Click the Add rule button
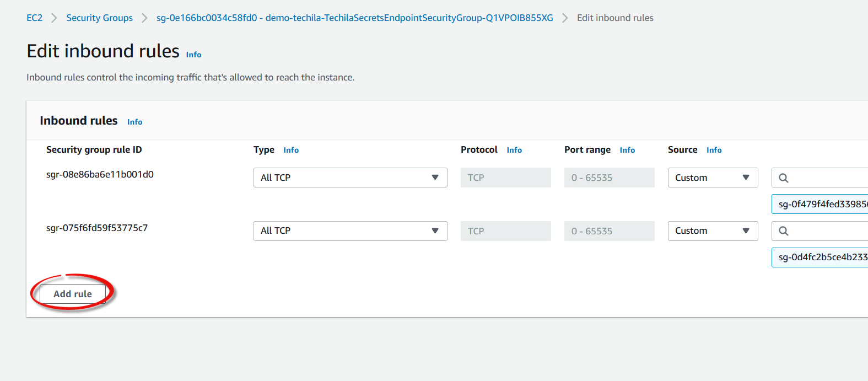 (x=73, y=294)
